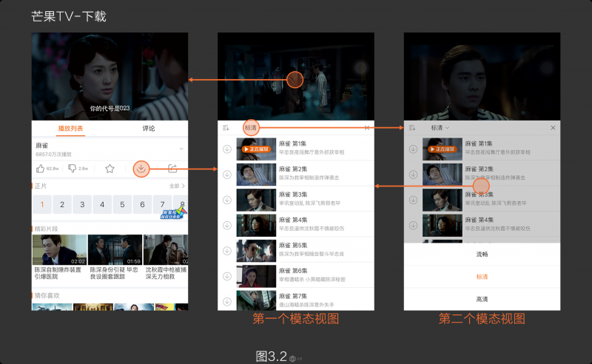592x364 pixels.
Task: Select title 麻雀 第4集 in first modal view
Action: [293, 220]
